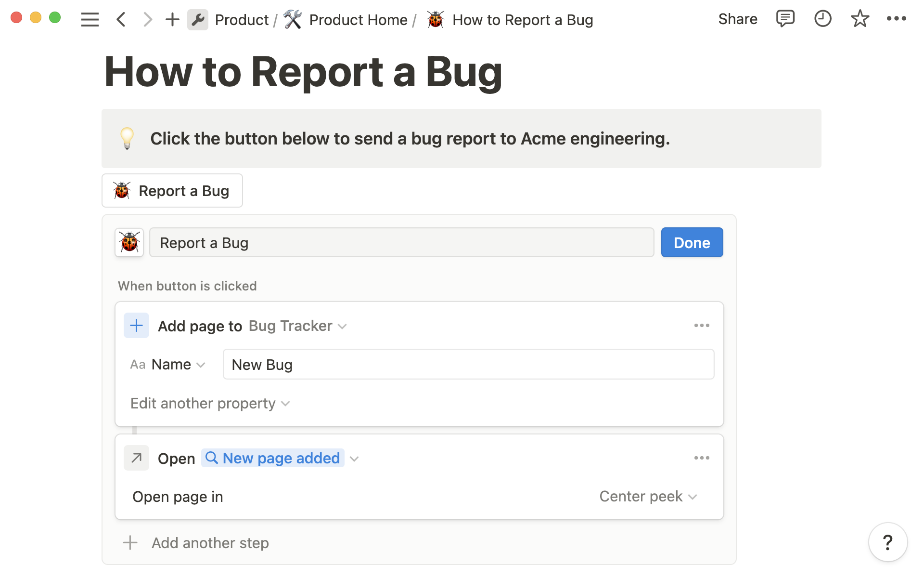This screenshot has width=924, height=578.
Task: Click the history/clock icon in toolbar
Action: click(822, 19)
